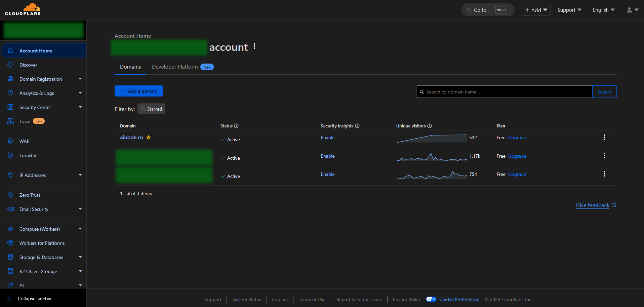
Task: Open Turnstile from sidebar icon
Action: pos(10,155)
